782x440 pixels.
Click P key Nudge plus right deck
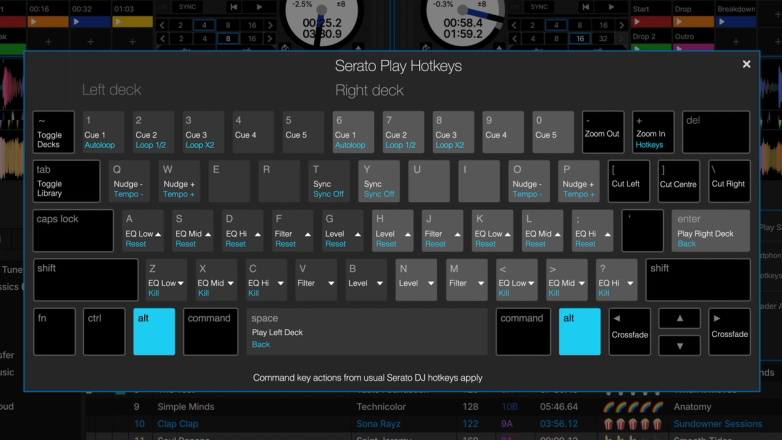click(x=579, y=181)
